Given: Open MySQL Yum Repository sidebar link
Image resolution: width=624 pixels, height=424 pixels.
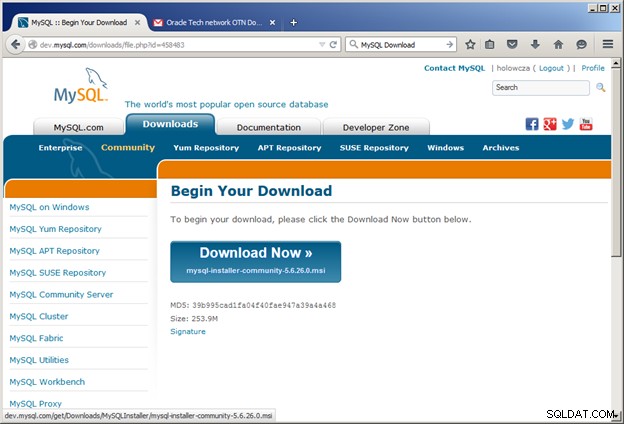Looking at the screenshot, I should coord(55,229).
